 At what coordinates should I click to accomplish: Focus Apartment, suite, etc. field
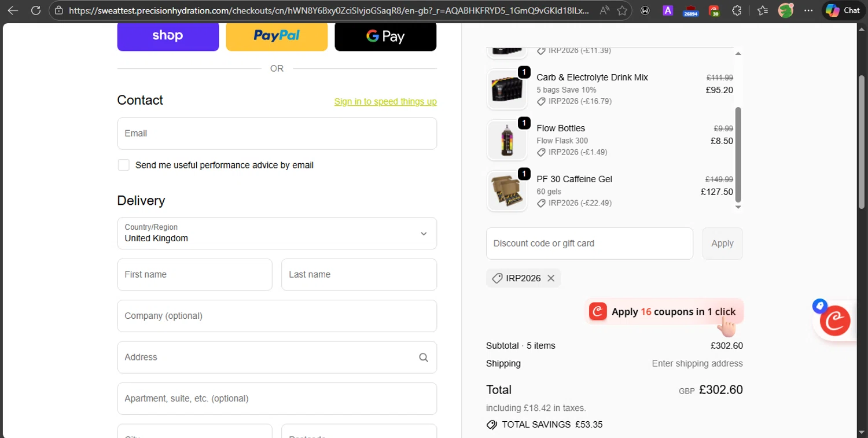(x=277, y=399)
